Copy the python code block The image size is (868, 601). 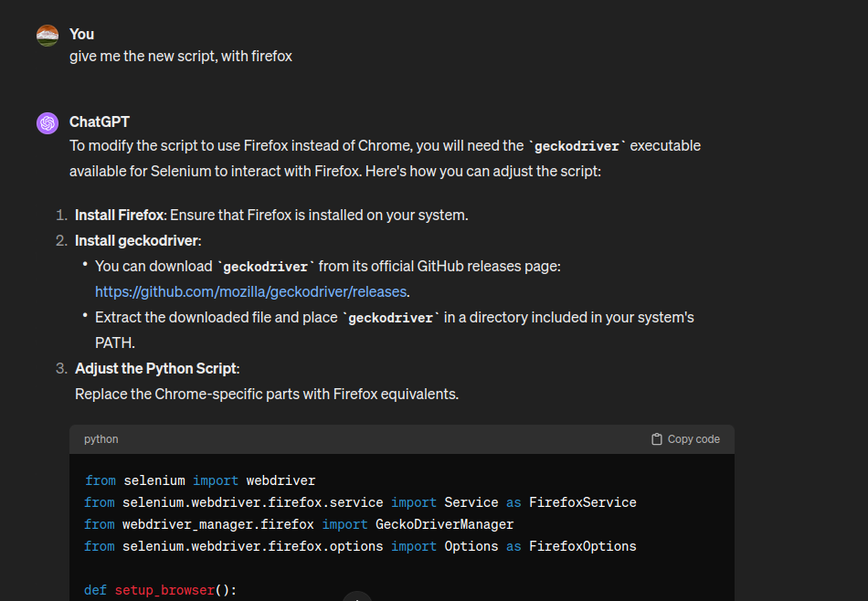(686, 439)
